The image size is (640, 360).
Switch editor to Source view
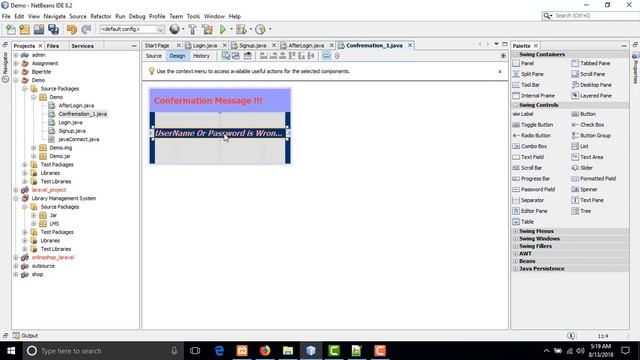154,56
